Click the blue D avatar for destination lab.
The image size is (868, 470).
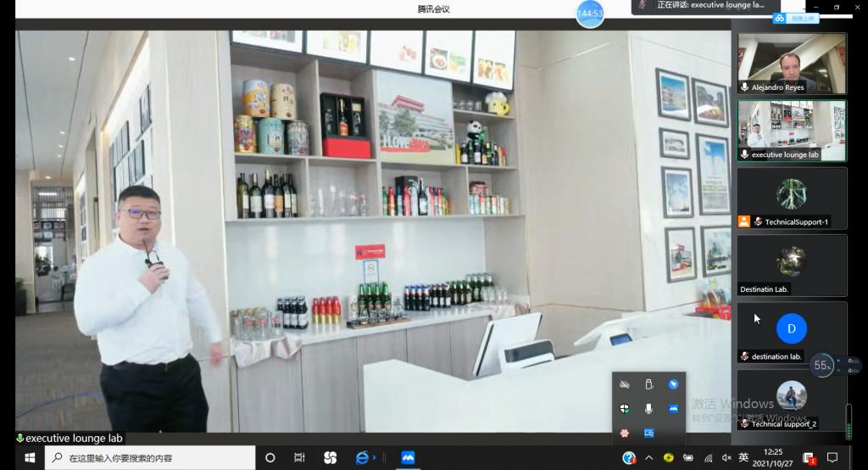(x=792, y=328)
